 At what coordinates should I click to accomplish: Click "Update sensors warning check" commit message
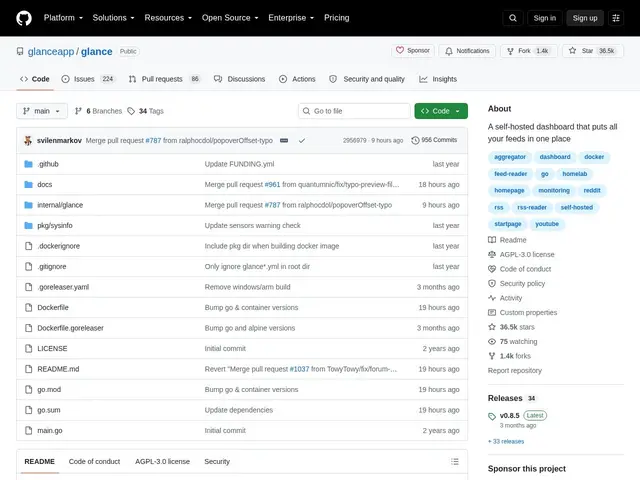point(252,225)
